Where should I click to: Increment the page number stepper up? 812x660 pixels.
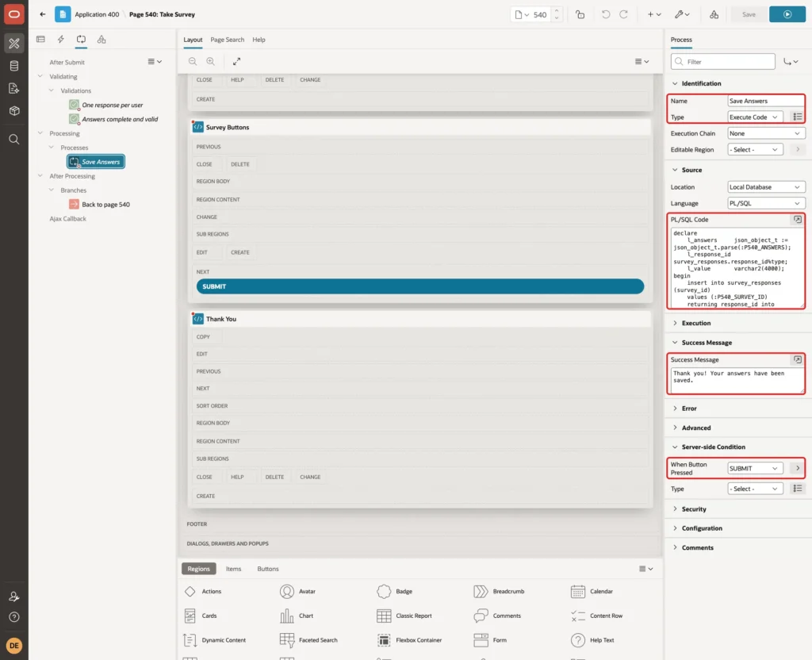click(557, 11)
